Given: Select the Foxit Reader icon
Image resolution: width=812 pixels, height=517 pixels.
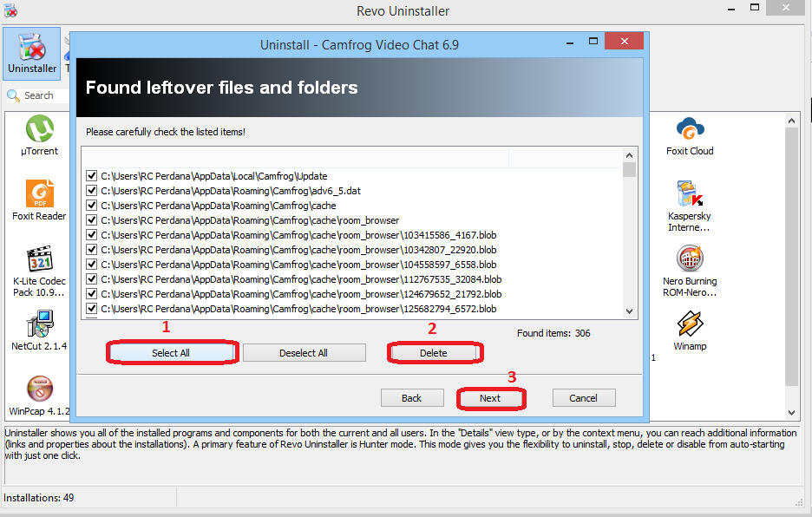Looking at the screenshot, I should 39,195.
